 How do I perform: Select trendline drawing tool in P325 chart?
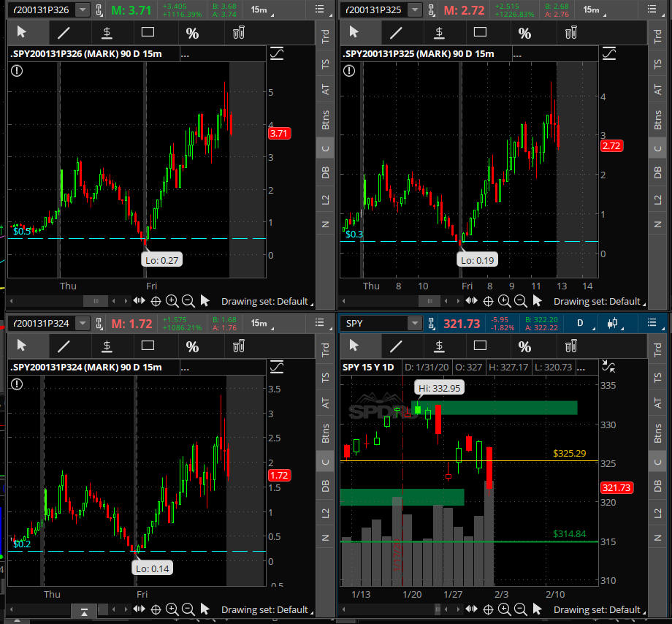click(396, 33)
